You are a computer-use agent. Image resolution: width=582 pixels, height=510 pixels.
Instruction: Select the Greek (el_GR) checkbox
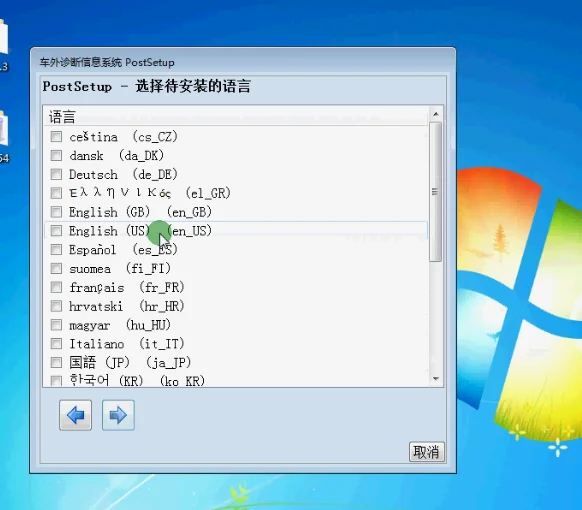(x=56, y=193)
